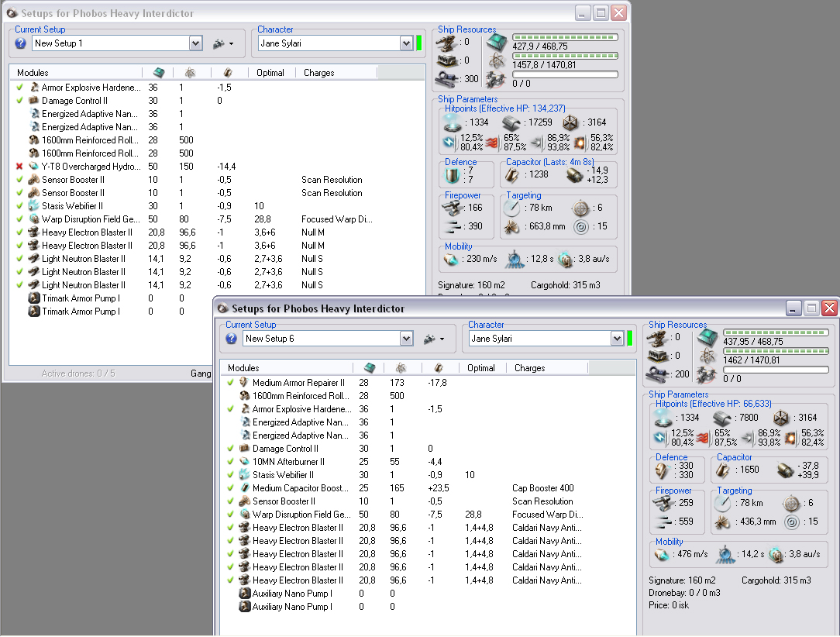The image size is (840, 637).
Task: Open the New Setup 6 current setup dropdown
Action: (406, 339)
